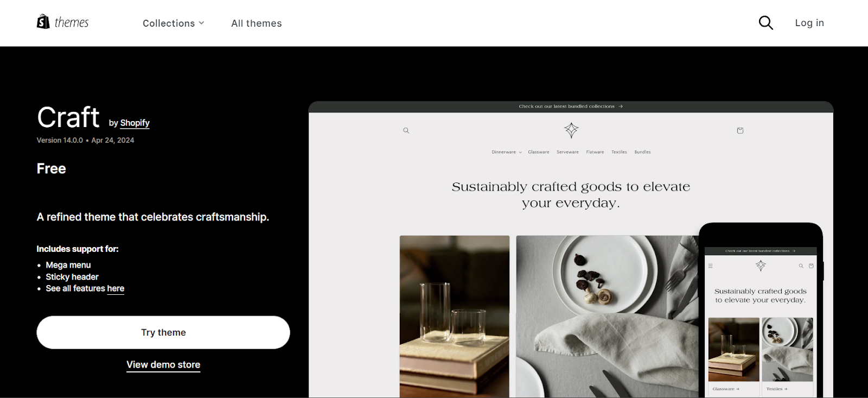Select Bundles in the preview navigation
Image resolution: width=868 pixels, height=398 pixels.
(642, 152)
